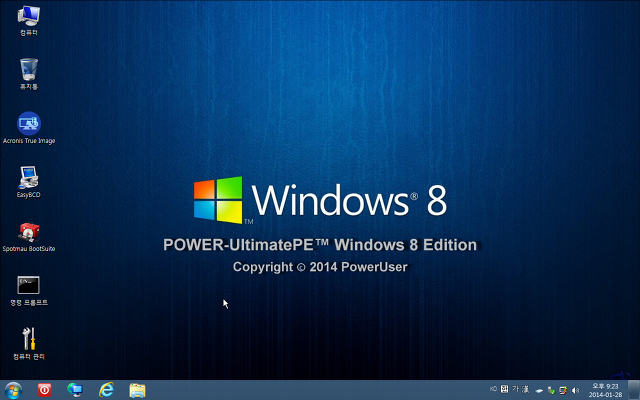Open File Explorer from the taskbar
Image resolution: width=640 pixels, height=400 pixels.
(x=138, y=390)
